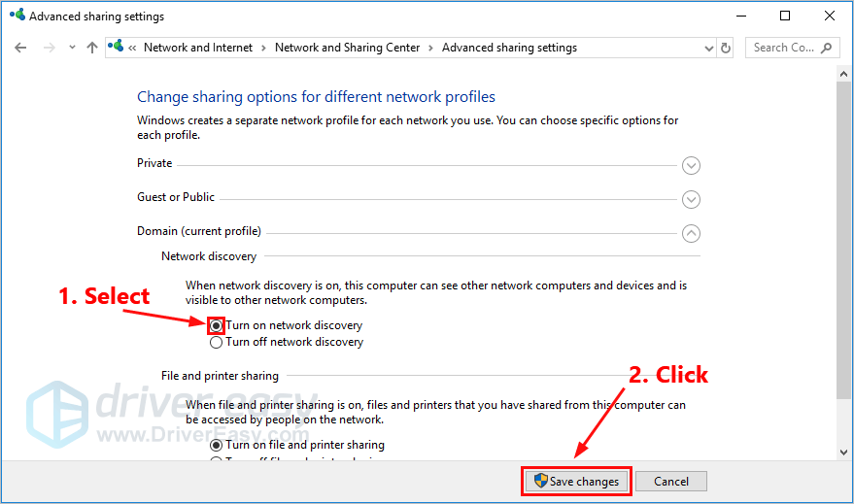Maximize the Advanced sharing settings window
This screenshot has width=854, height=504.
coord(785,16)
